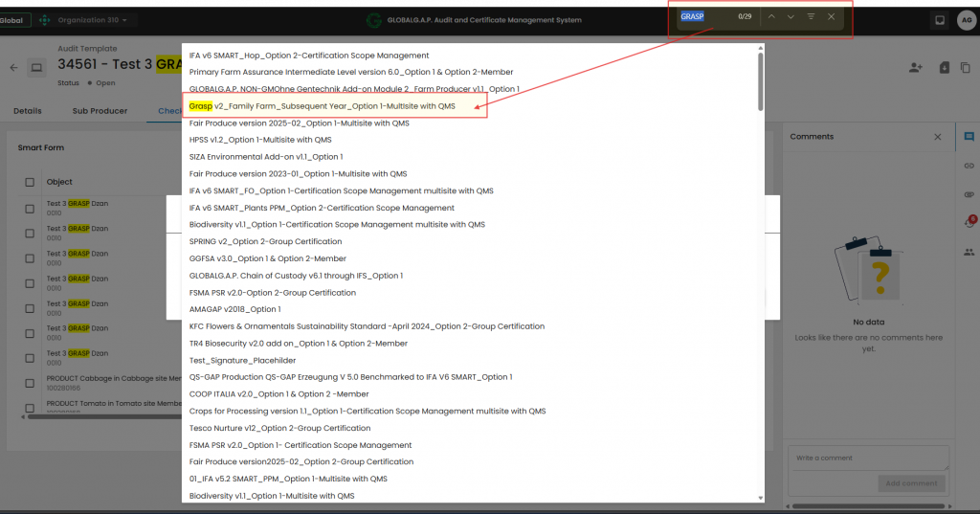Tick the select-all checkbox beside Object
This screenshot has width=980, height=514.
(x=30, y=182)
